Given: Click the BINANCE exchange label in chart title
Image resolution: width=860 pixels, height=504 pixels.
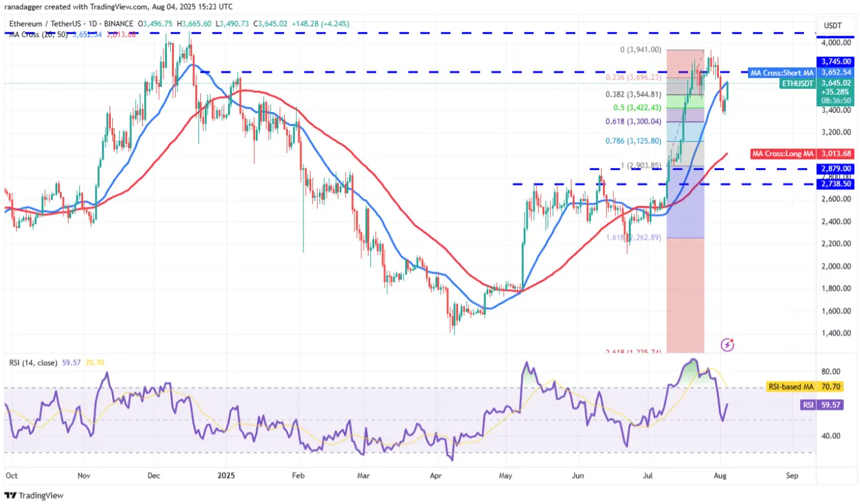Looking at the screenshot, I should [x=117, y=24].
